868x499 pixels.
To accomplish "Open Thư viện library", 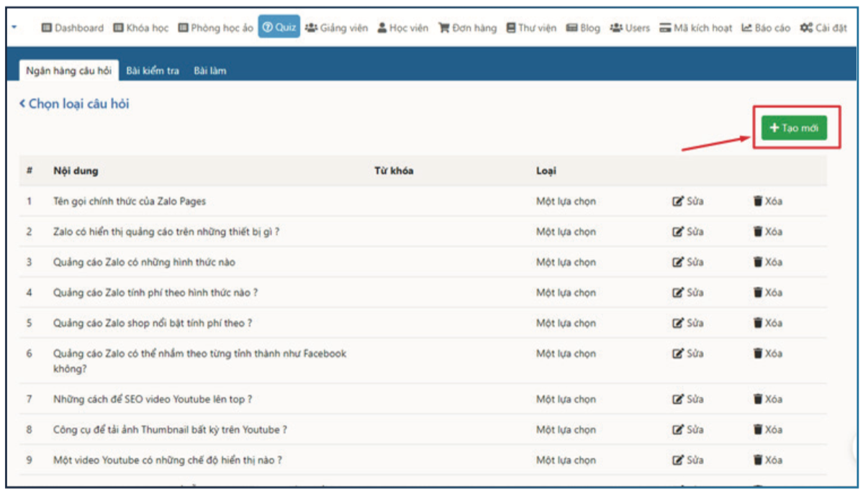I will tap(531, 28).
